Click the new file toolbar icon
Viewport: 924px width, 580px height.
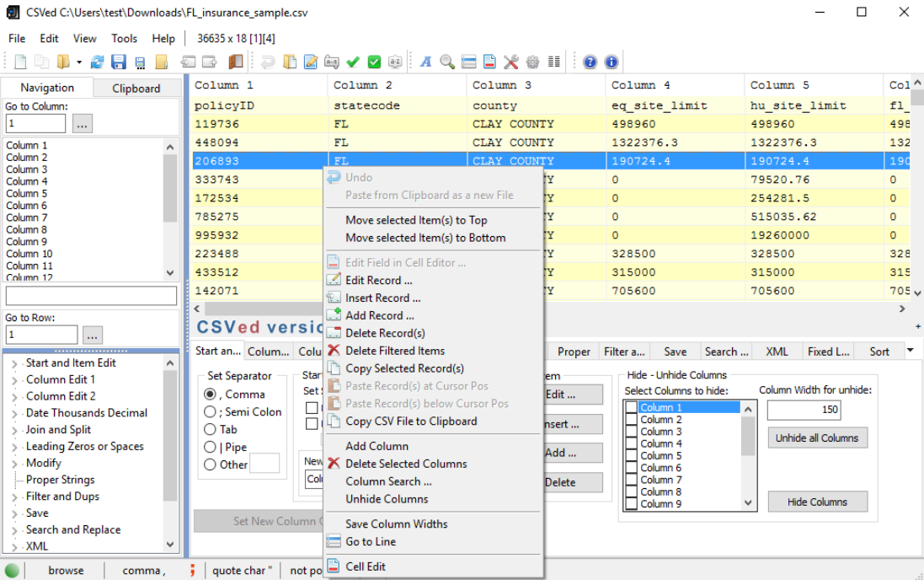point(20,62)
